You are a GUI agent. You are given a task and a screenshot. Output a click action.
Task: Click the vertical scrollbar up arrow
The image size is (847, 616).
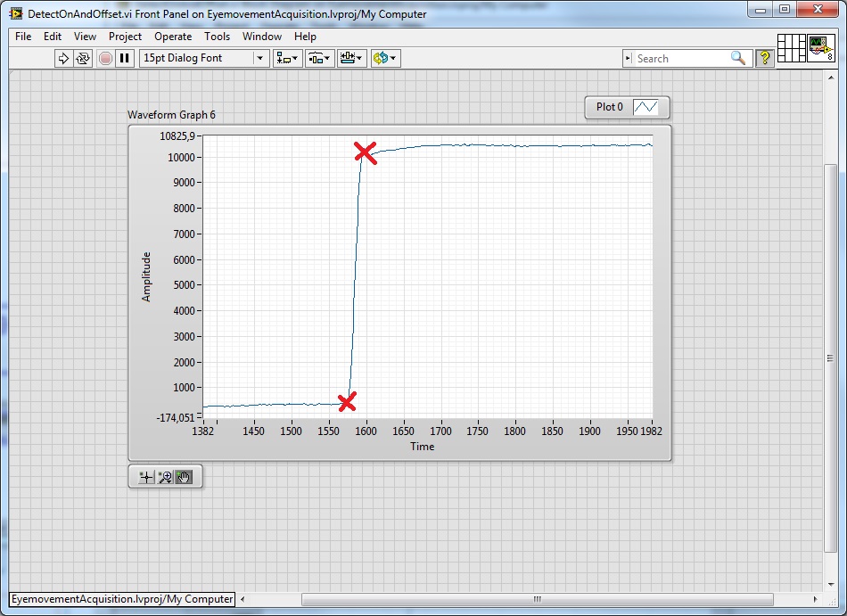click(x=830, y=78)
